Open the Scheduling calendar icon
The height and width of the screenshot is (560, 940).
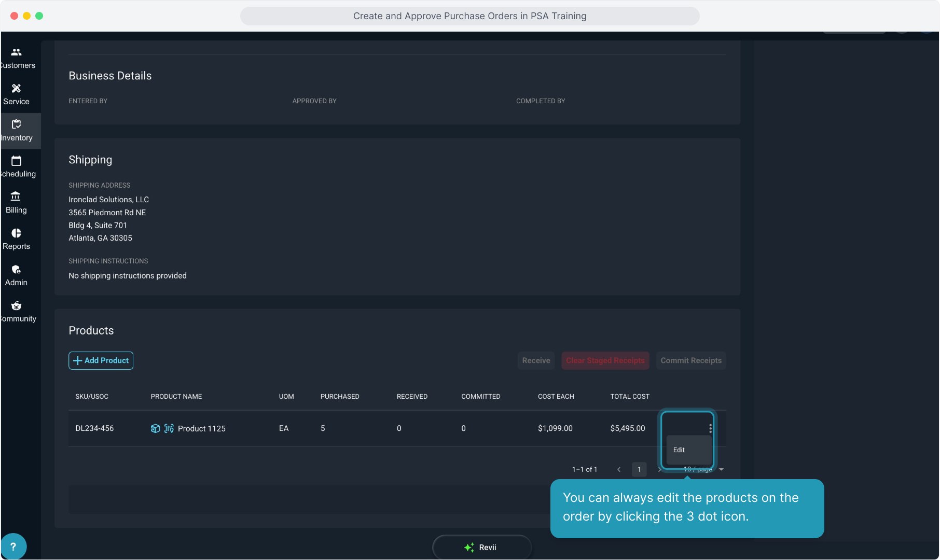click(17, 161)
